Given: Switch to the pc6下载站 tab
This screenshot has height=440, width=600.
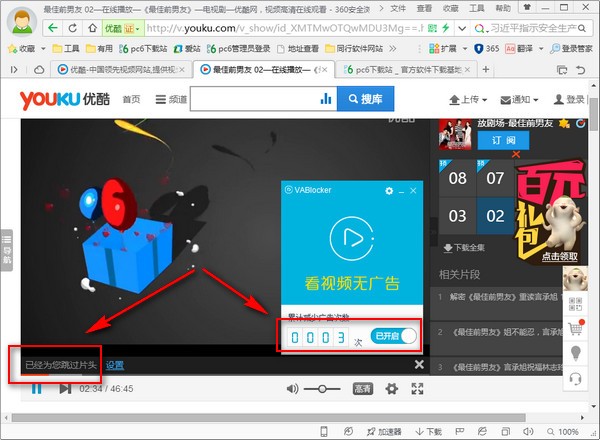Looking at the screenshot, I should point(405,70).
